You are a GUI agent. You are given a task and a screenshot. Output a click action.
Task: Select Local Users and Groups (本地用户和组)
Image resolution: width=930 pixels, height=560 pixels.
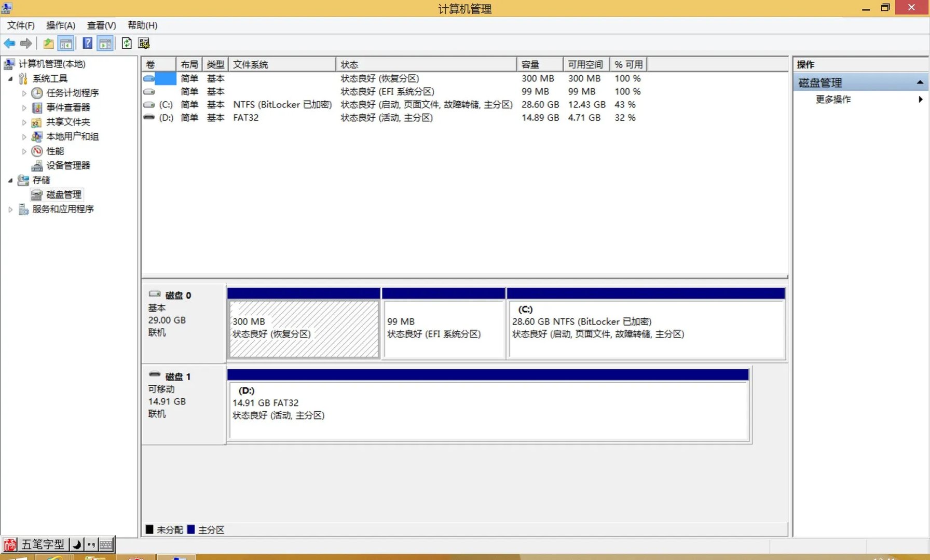point(72,136)
